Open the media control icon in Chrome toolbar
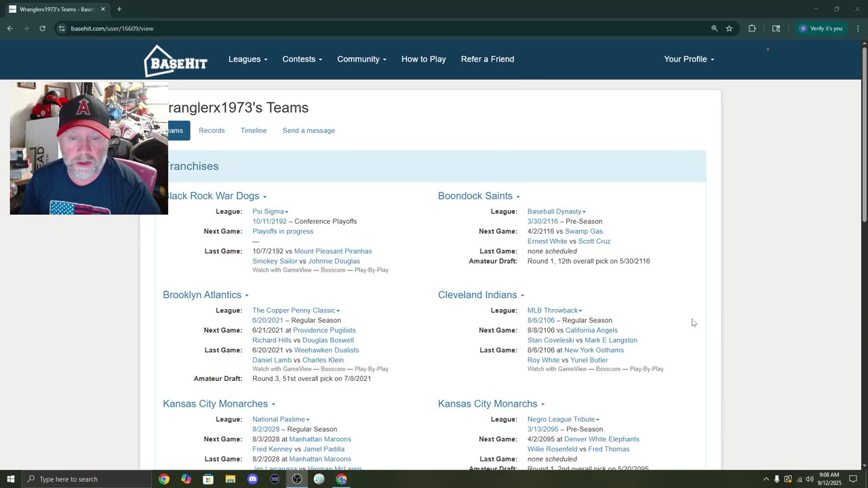This screenshot has width=868, height=488. point(776,28)
